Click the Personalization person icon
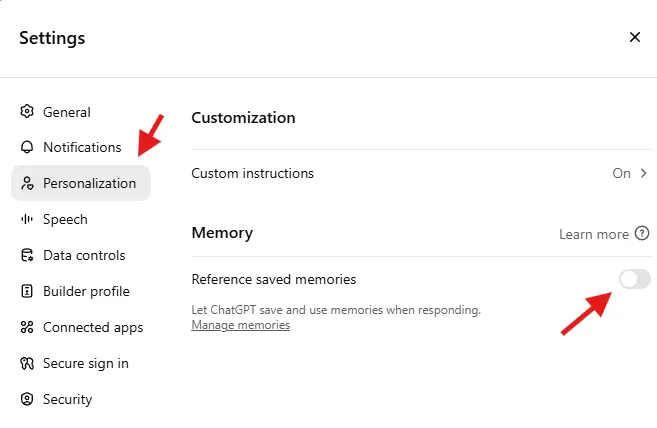The height and width of the screenshot is (428, 657). coord(27,183)
